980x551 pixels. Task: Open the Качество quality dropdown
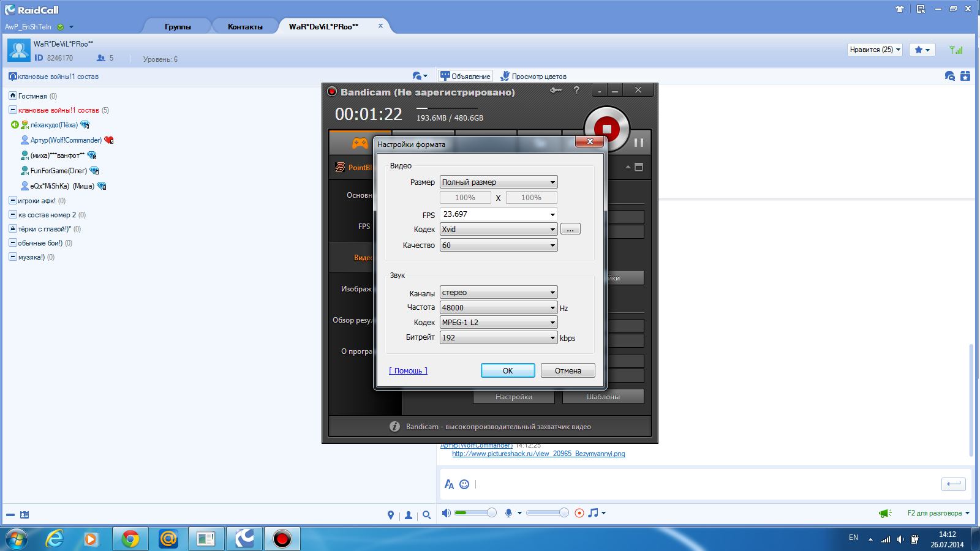click(x=499, y=246)
